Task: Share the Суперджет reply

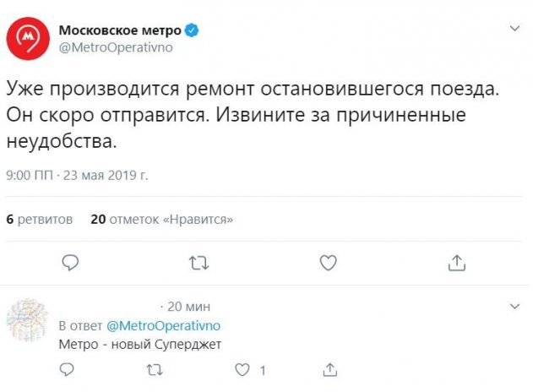Action: click(328, 369)
